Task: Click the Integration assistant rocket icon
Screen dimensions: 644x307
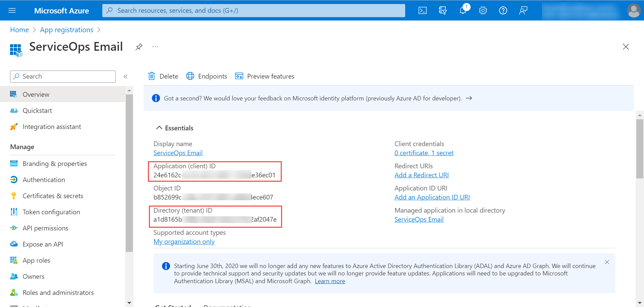Action: (14, 127)
